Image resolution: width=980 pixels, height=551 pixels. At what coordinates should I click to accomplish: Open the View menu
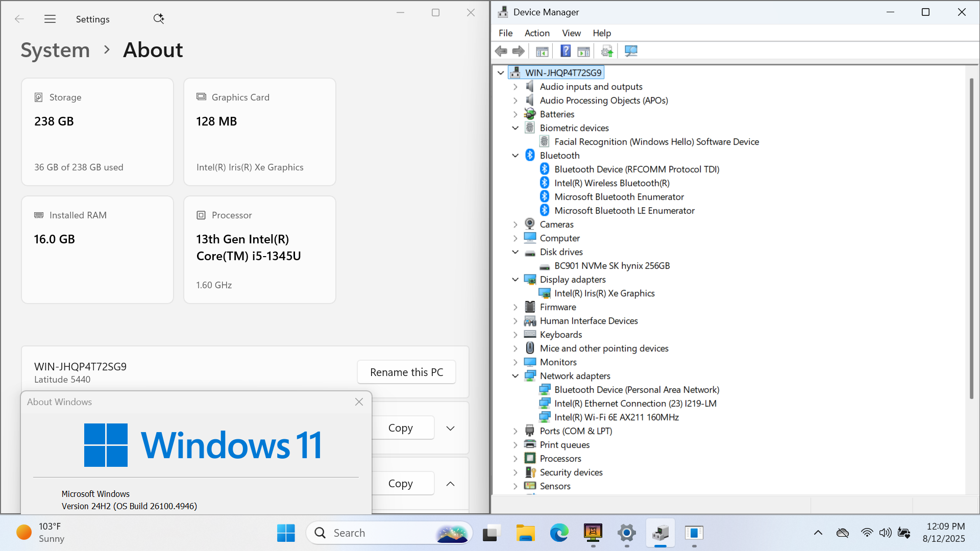pyautogui.click(x=571, y=33)
